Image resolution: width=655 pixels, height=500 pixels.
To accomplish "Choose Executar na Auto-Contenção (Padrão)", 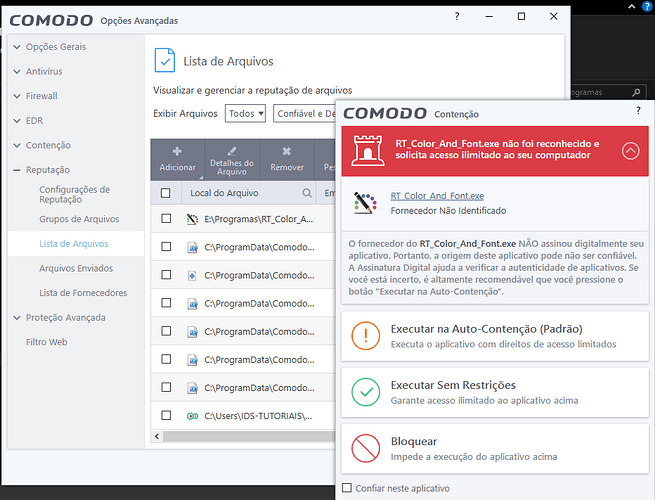I will (x=495, y=336).
